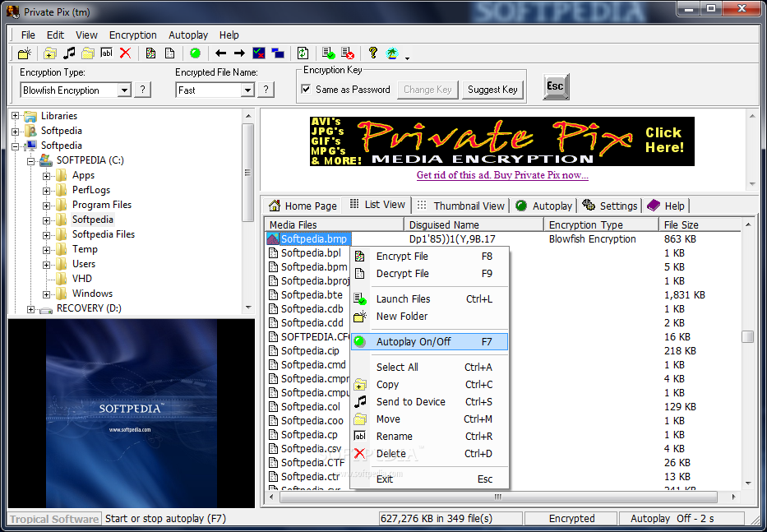Select the VHD folder in the tree
Image resolution: width=767 pixels, height=532 pixels.
coord(82,279)
